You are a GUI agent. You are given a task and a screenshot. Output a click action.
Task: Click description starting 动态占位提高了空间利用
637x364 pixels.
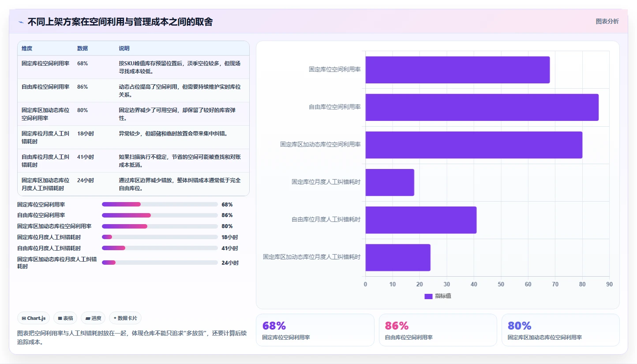tap(180, 91)
